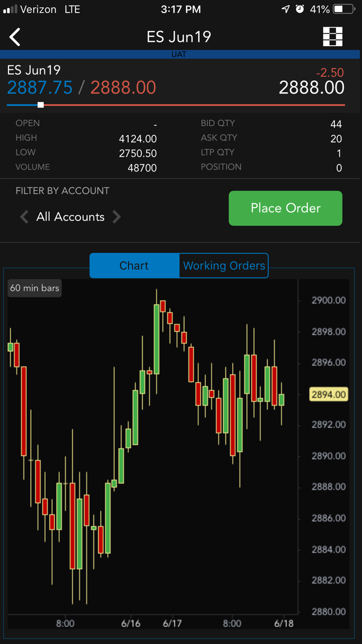Select the 6/17 date label on chart axis
362x644 pixels.
point(172,623)
